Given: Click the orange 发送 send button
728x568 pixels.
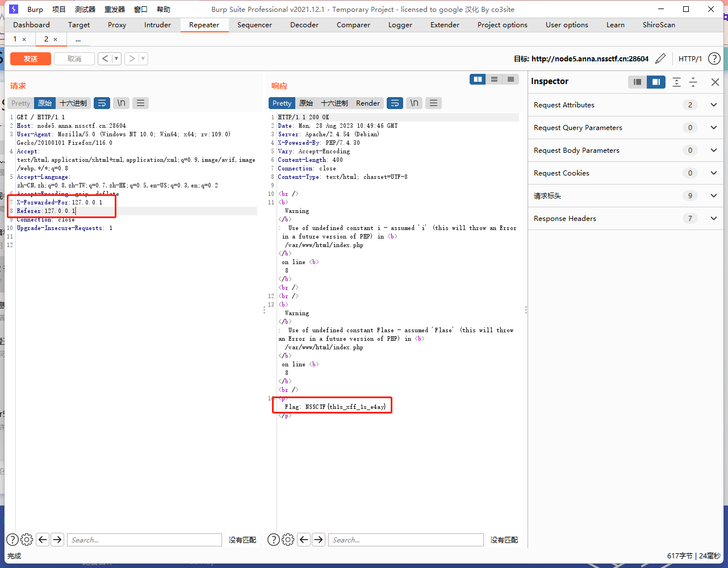Looking at the screenshot, I should [x=31, y=59].
